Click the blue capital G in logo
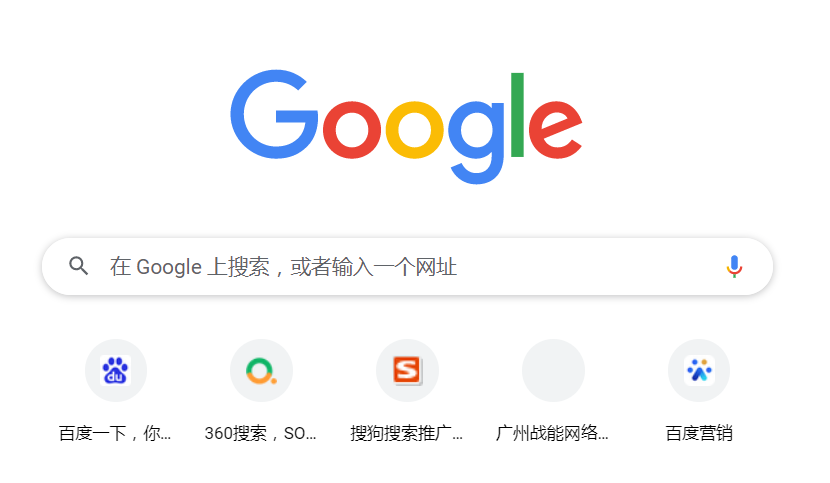Screen dimensions: 830x483 pos(274,114)
